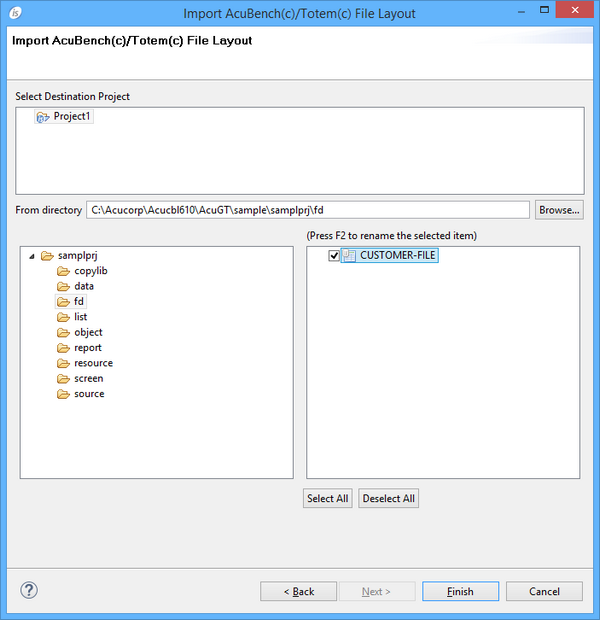The image size is (600, 620).
Task: Uncheck the CUSTOMER-FILE checkbox
Action: pyautogui.click(x=334, y=256)
